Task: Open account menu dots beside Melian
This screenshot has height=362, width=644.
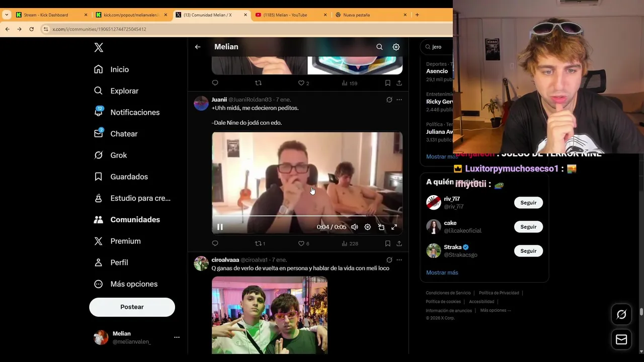Action: click(x=177, y=337)
